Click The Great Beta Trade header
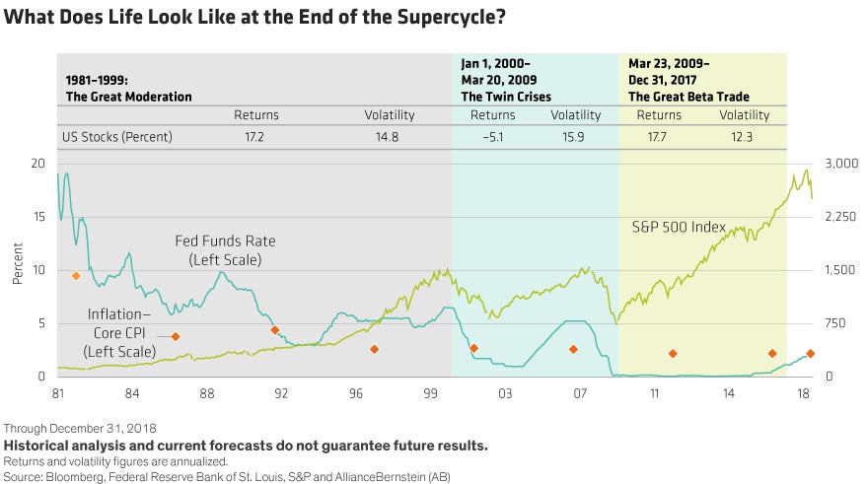 pyautogui.click(x=688, y=80)
